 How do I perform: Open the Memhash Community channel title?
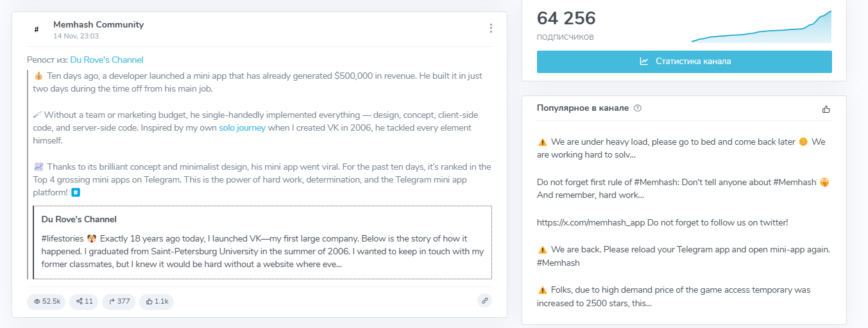[98, 25]
